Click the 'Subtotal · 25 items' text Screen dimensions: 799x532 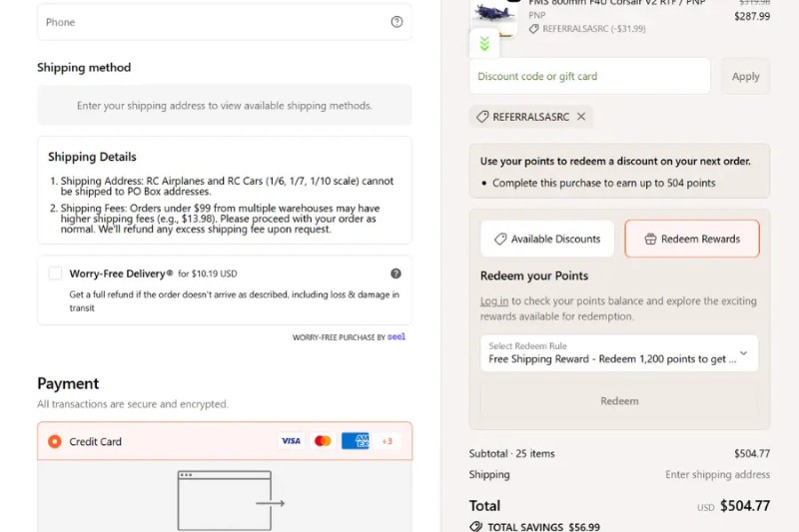pos(511,453)
